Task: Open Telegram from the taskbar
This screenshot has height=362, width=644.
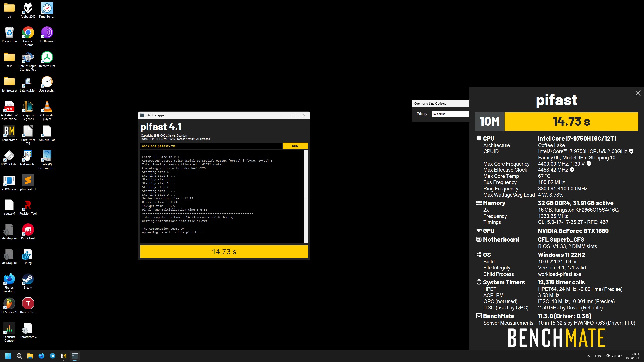Action: (x=53, y=356)
